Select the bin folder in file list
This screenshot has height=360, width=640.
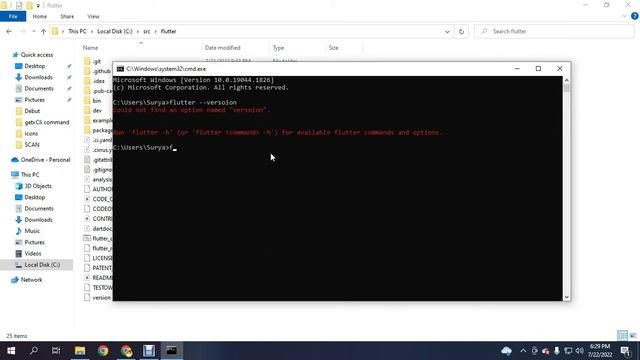click(97, 101)
